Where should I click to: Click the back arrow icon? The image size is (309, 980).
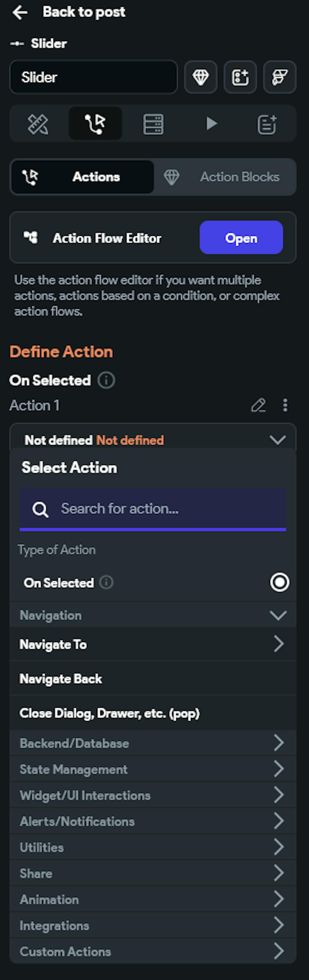[x=20, y=13]
